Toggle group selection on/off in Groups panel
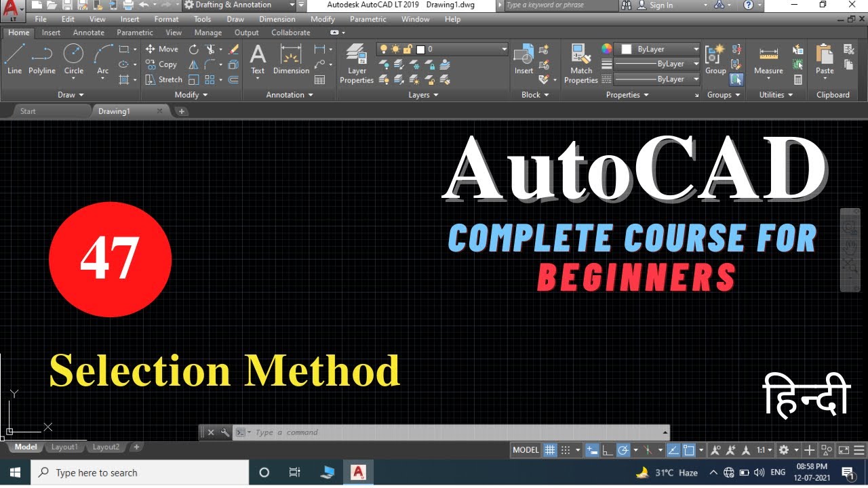This screenshot has width=868, height=488. 736,79
